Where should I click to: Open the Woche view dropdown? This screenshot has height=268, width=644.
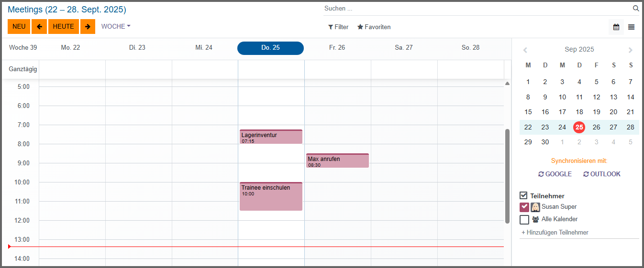pos(116,27)
